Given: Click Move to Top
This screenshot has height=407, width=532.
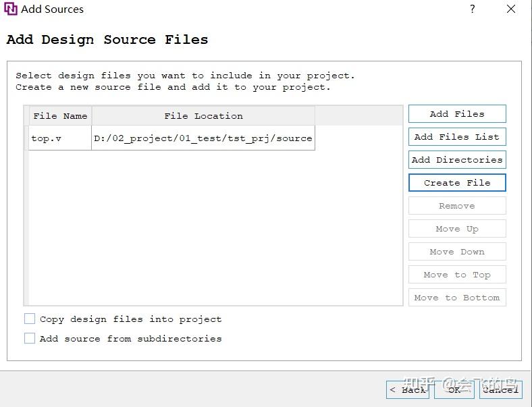Looking at the screenshot, I should 457,275.
